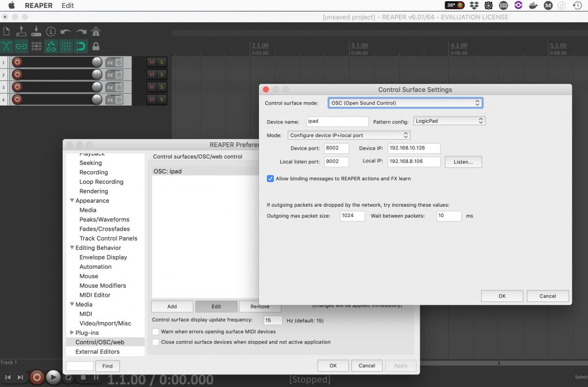588x387 pixels.
Task: Click the temperature monitor menu bar icon
Action: (455, 5)
